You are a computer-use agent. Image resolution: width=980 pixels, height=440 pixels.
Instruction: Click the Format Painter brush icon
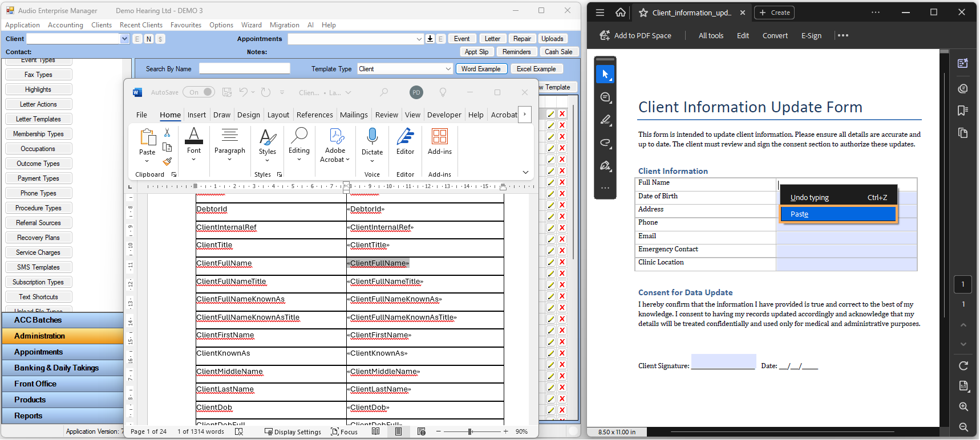tap(167, 162)
